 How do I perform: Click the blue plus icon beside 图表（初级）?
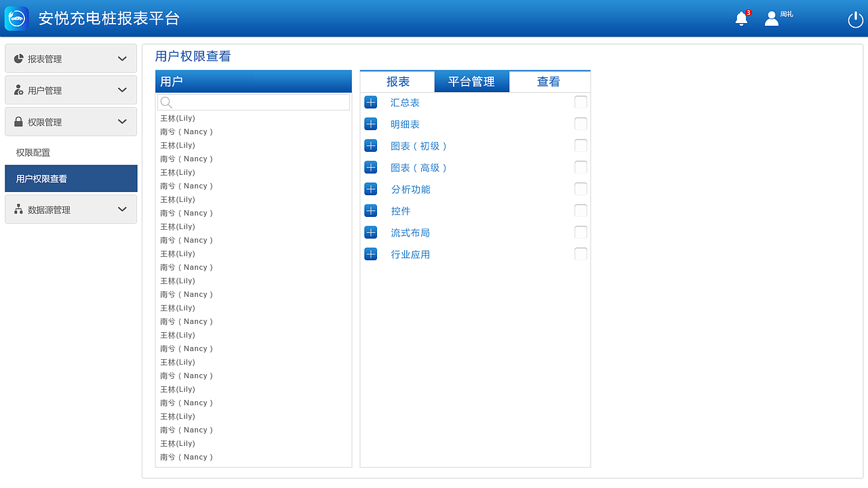370,145
